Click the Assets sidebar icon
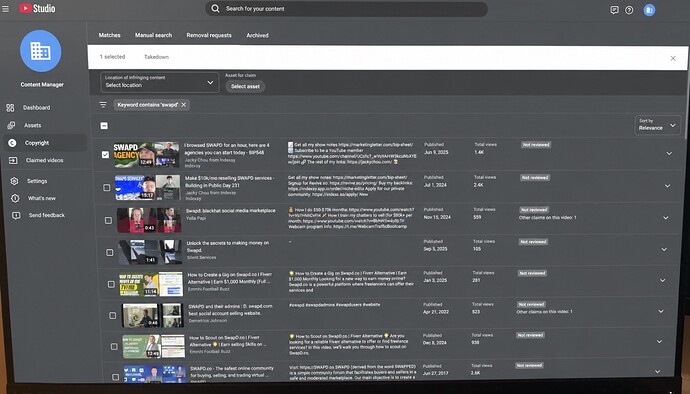 click(11, 125)
